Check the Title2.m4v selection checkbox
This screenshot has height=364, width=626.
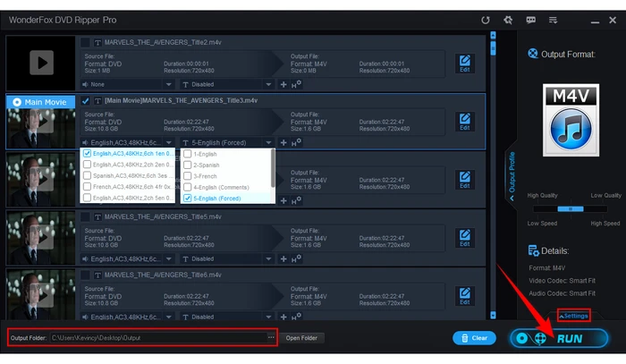85,42
